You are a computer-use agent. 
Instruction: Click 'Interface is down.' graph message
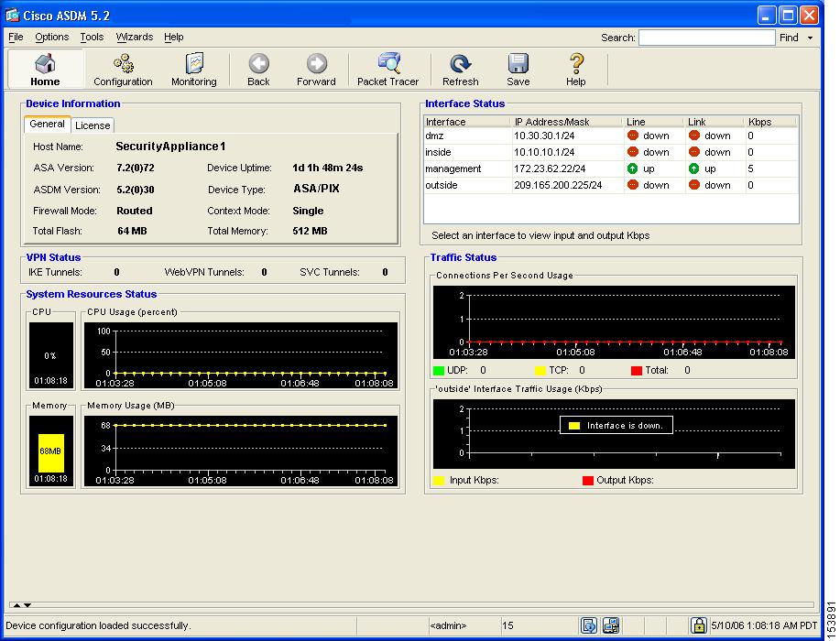click(x=616, y=426)
